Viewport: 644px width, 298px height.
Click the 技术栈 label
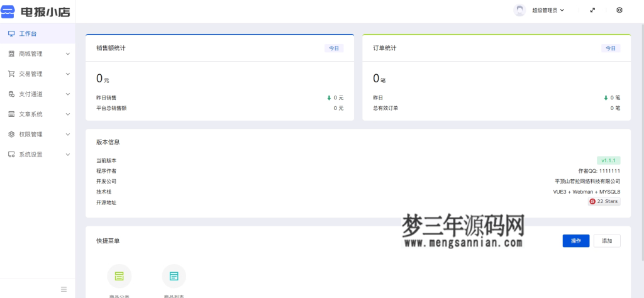(x=104, y=192)
